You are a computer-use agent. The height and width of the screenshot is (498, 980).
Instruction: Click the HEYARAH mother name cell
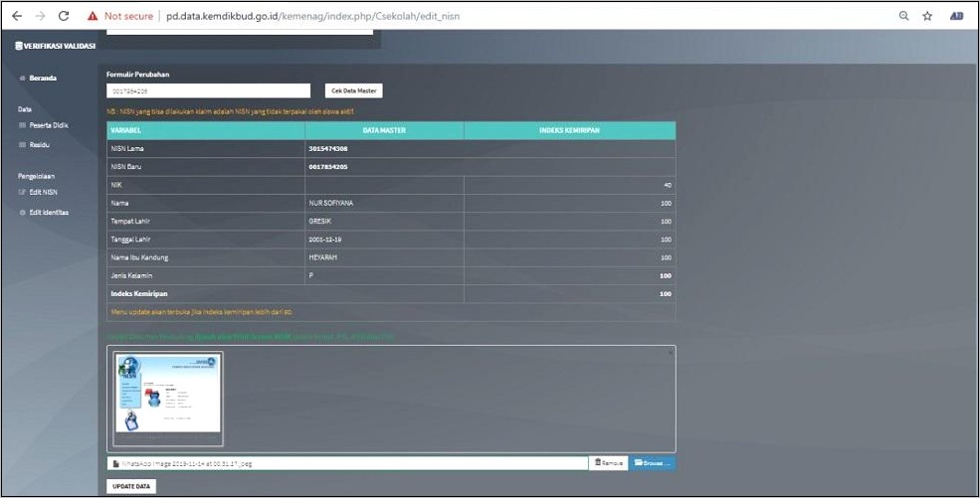[384, 257]
